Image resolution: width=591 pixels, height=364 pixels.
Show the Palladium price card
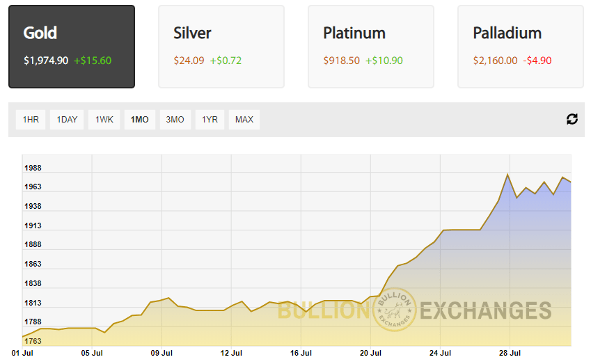[521, 47]
